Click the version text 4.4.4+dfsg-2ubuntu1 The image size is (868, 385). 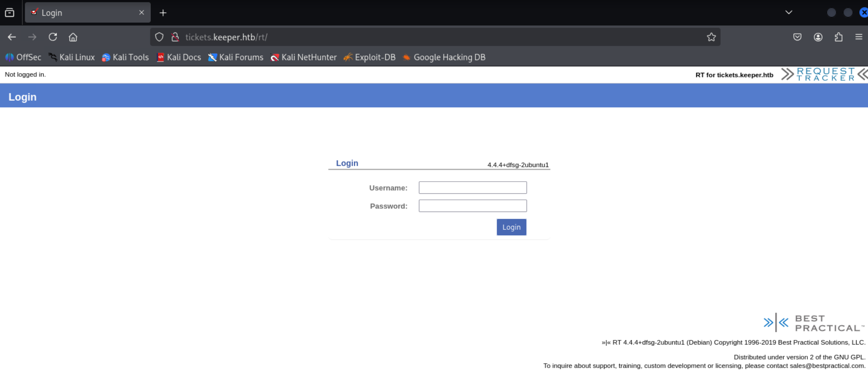coord(518,165)
